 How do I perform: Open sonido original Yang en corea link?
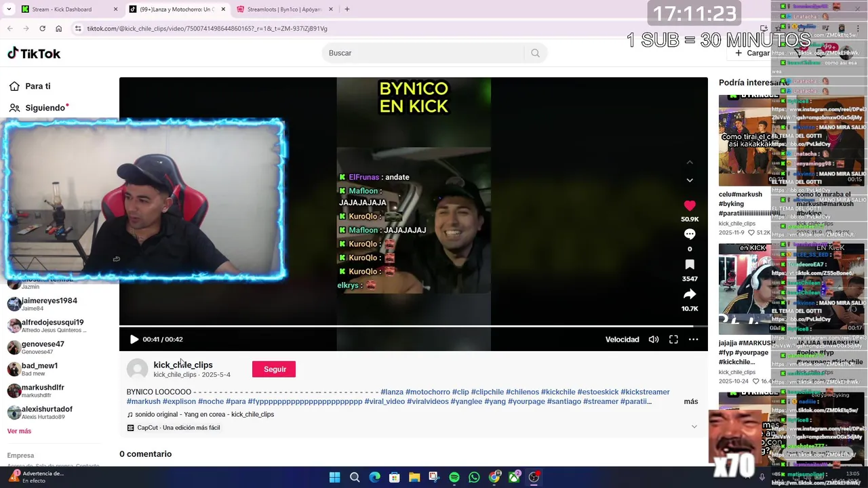[x=204, y=414]
